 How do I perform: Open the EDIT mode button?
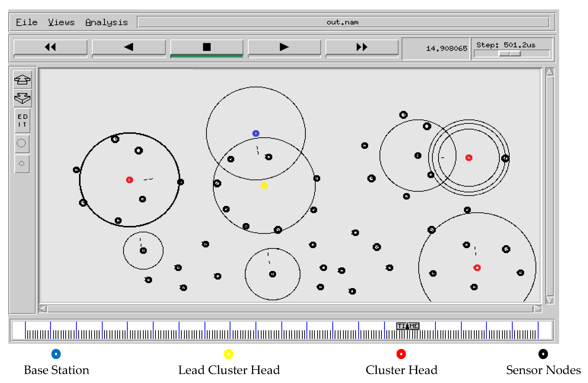click(22, 121)
